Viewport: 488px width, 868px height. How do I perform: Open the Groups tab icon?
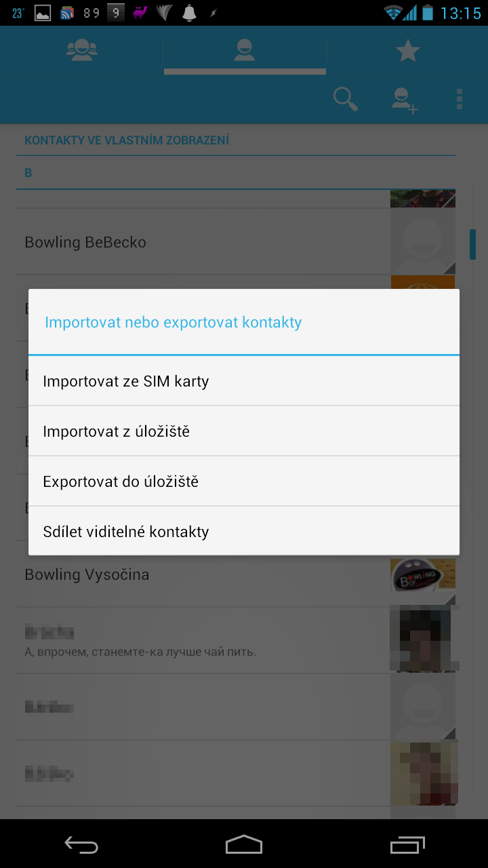(82, 51)
